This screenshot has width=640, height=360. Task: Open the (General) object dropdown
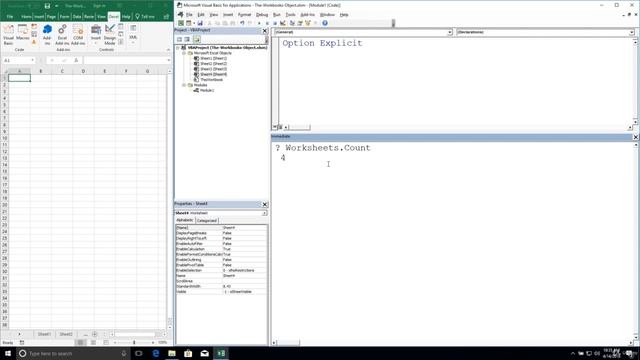coord(450,32)
